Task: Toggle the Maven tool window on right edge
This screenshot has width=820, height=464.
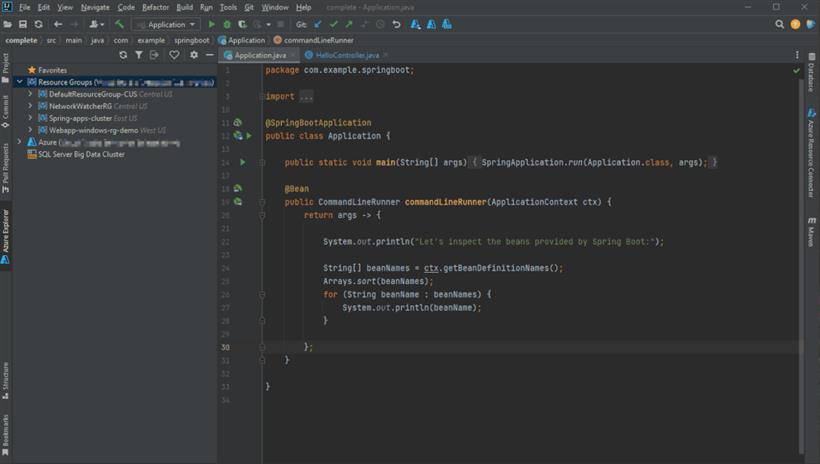Action: point(811,231)
